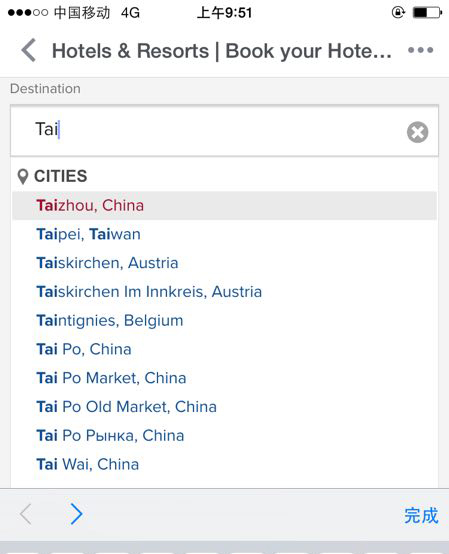Go to next form field arrow
This screenshot has height=554, width=449.
[x=76, y=514]
